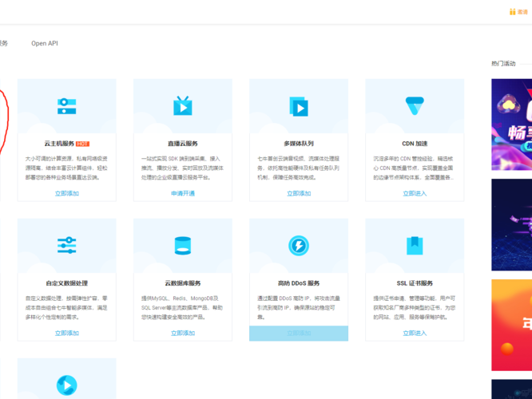
Task: Click the cloud database cylinder icon
Action: tap(183, 246)
